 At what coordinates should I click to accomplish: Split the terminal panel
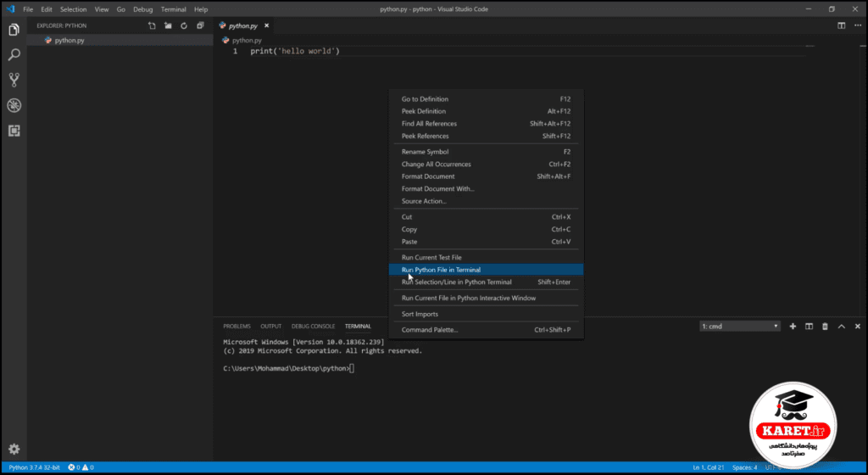pyautogui.click(x=809, y=326)
